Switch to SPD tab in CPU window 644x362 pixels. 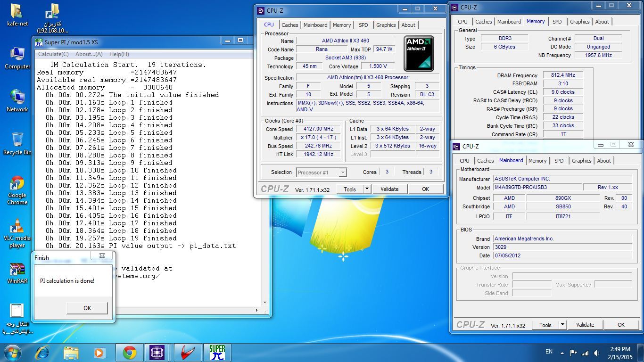point(363,25)
